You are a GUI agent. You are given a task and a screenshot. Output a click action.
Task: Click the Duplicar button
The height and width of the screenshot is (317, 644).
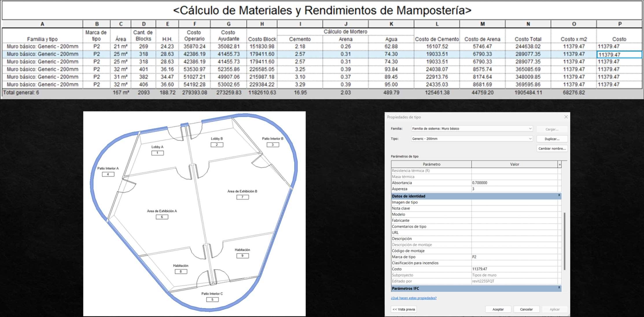pos(552,139)
